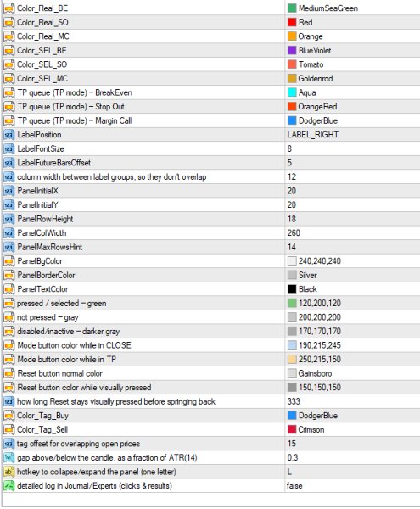Viewport: 420px width, 509px height.
Task: Pick the MediumSeaGreen color swatch
Action: click(x=292, y=8)
